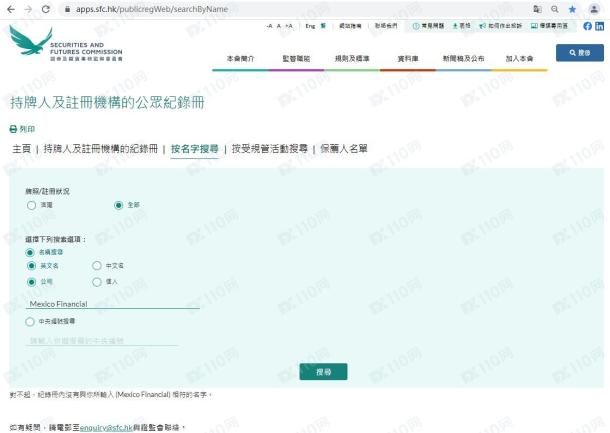Open the 規則及標準 menu

pyautogui.click(x=352, y=59)
